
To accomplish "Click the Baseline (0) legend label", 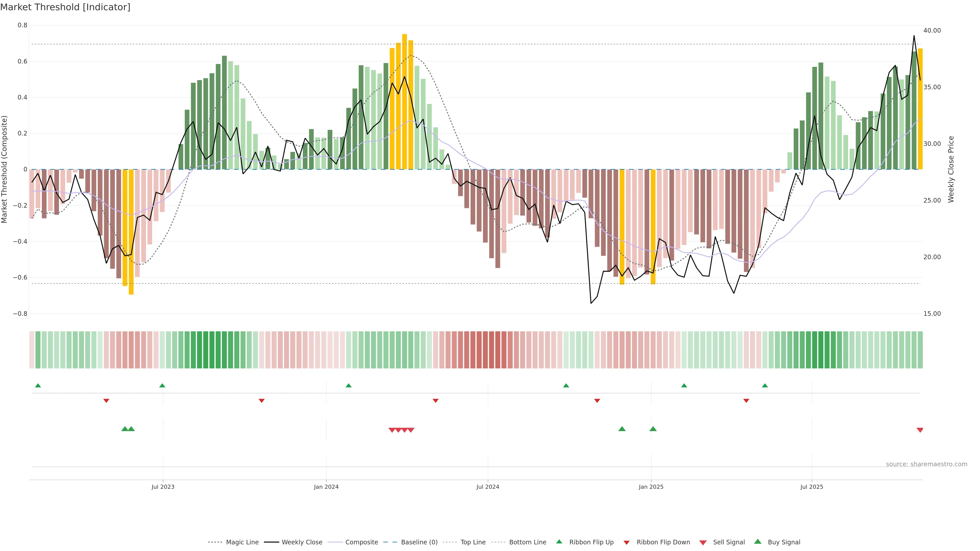I will click(419, 542).
